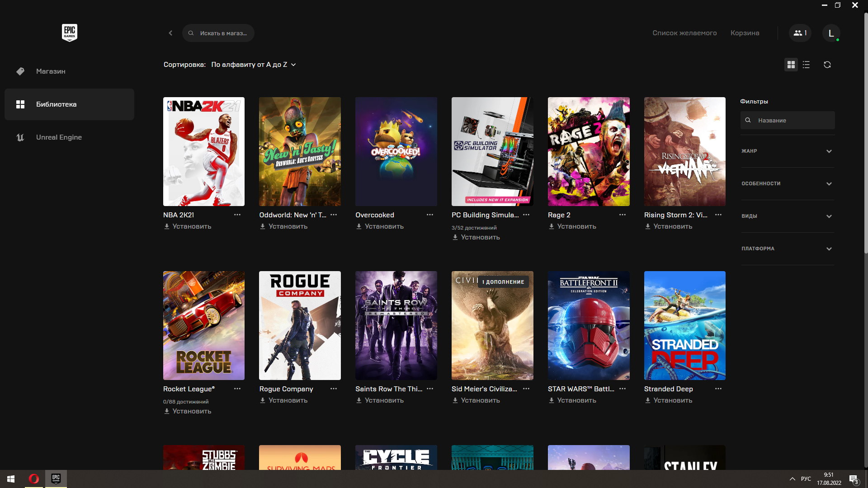Click Установить for NBA 2K21

point(188,226)
